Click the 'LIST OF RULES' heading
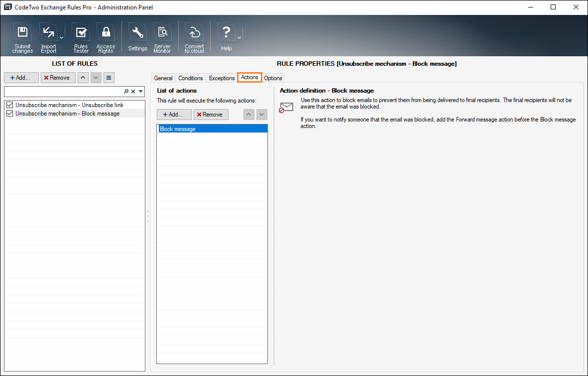The height and width of the screenshot is (376, 588). click(x=75, y=63)
